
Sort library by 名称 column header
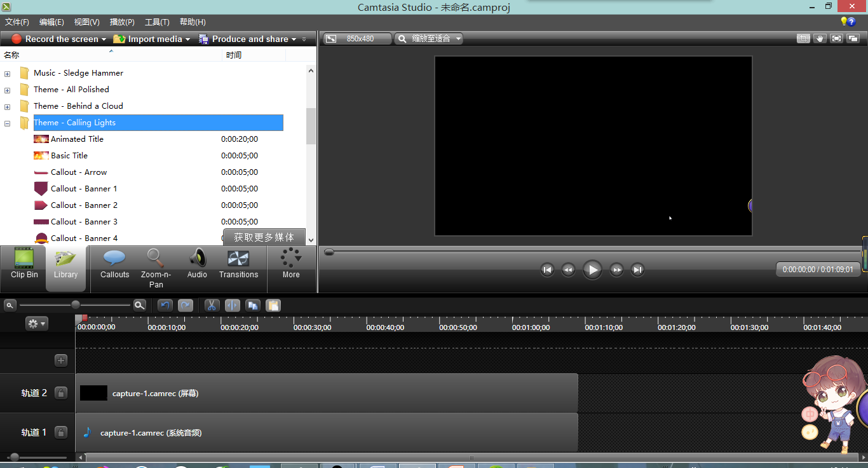point(112,55)
